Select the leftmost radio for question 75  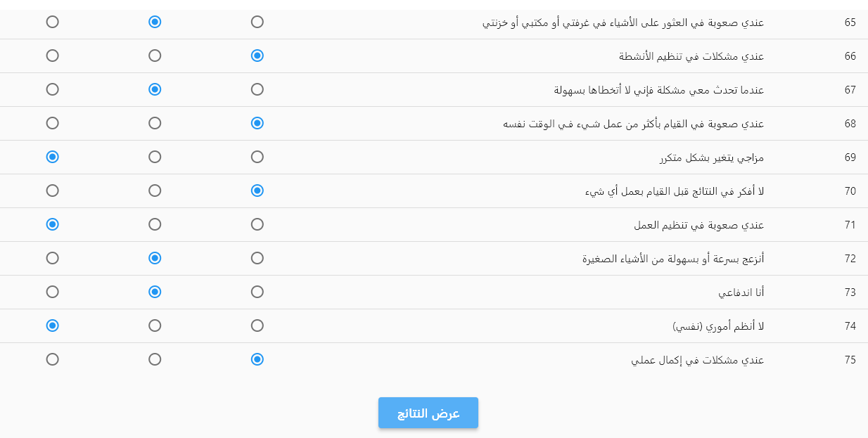[x=52, y=359]
